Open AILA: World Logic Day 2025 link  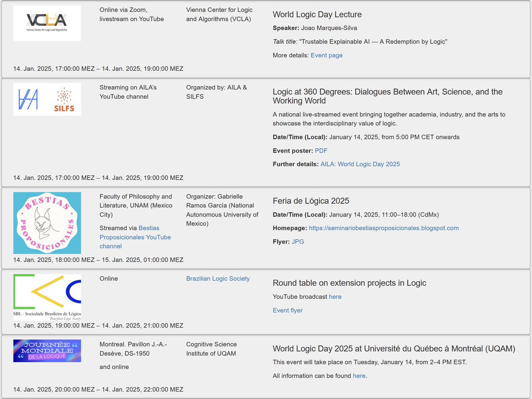pos(360,164)
